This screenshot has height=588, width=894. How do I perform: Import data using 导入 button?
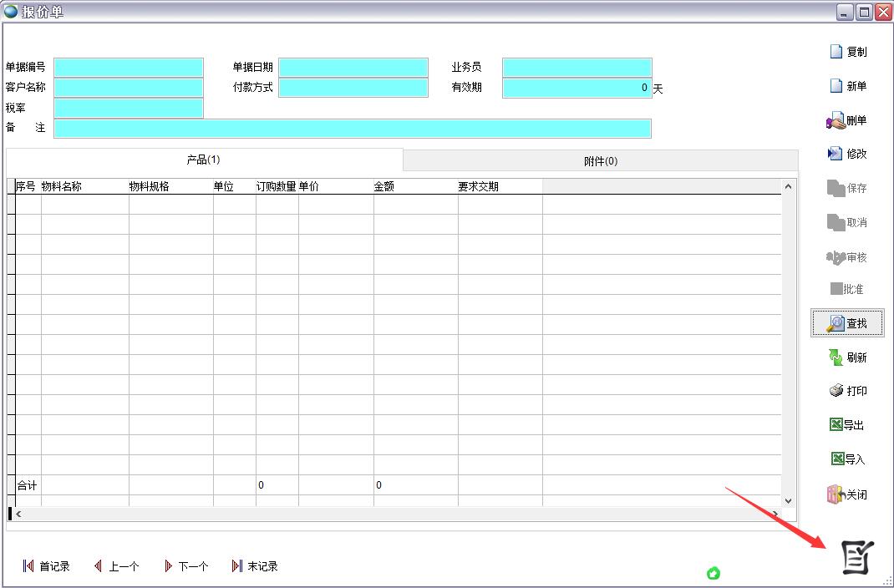847,459
